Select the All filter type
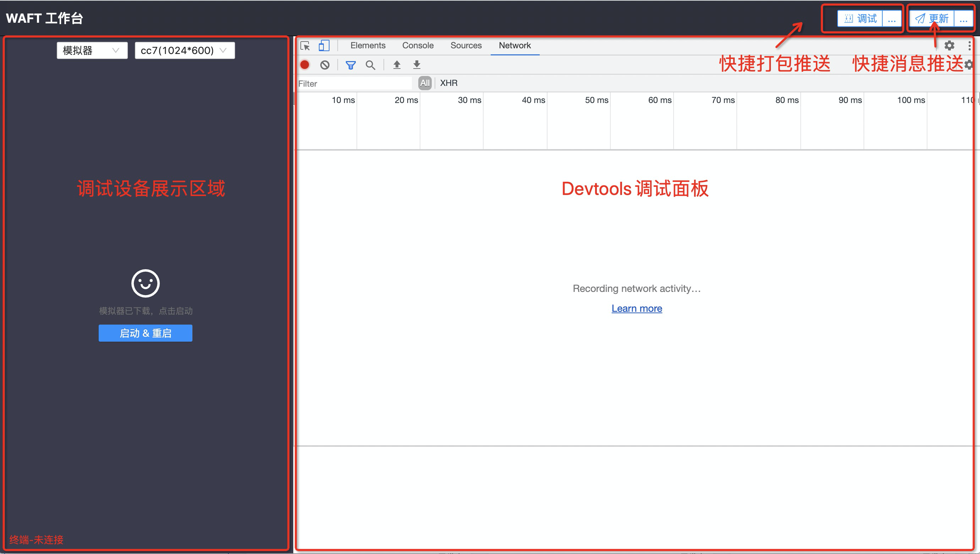This screenshot has height=554, width=980. (425, 83)
